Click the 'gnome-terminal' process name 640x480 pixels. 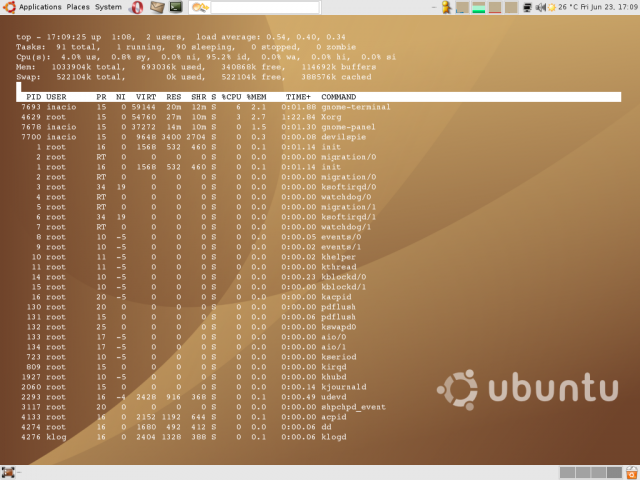pyautogui.click(x=356, y=107)
